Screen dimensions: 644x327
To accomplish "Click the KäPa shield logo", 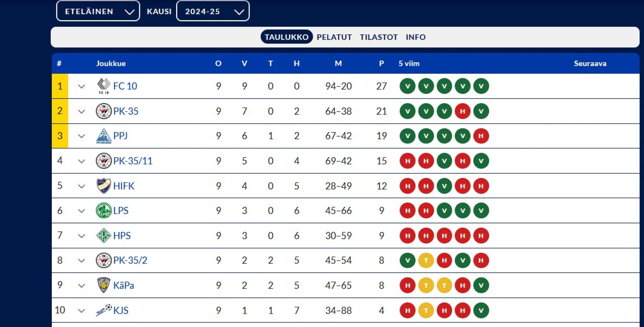I will (x=104, y=285).
